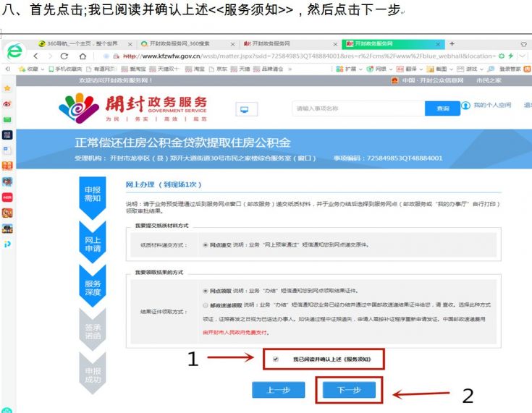Open the 市民之家 link
Screen dimensions: 532x413
(x=489, y=81)
